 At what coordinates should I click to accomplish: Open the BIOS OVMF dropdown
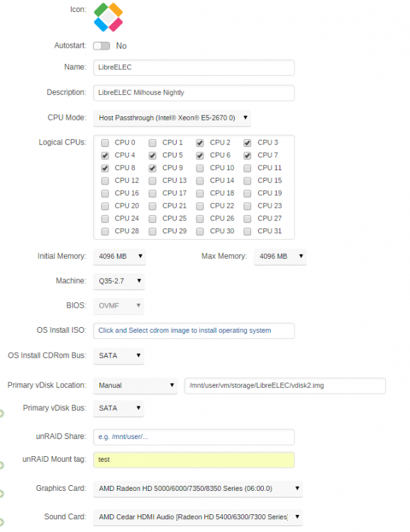[x=118, y=306]
